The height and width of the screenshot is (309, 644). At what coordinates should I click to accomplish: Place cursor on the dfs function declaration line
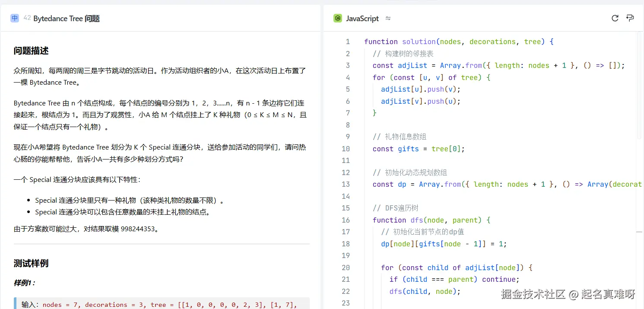pos(432,220)
